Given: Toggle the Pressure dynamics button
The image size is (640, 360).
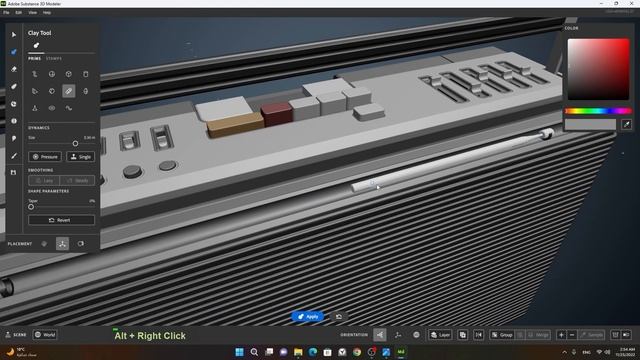Looking at the screenshot, I should 45,157.
